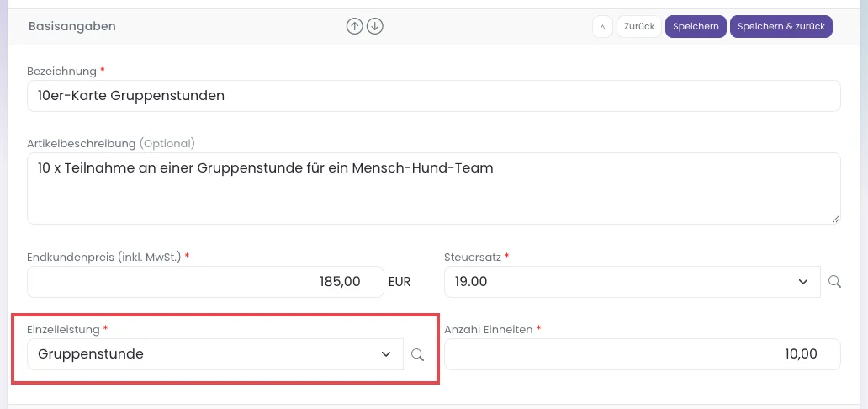
Task: Click the Steuersatz label text
Action: [x=473, y=258]
